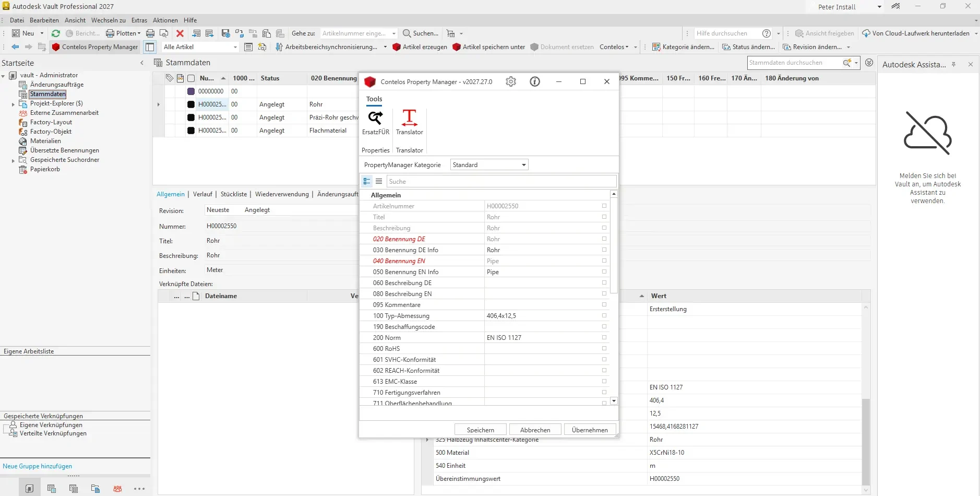Navigate back with the blue arrow

point(15,47)
